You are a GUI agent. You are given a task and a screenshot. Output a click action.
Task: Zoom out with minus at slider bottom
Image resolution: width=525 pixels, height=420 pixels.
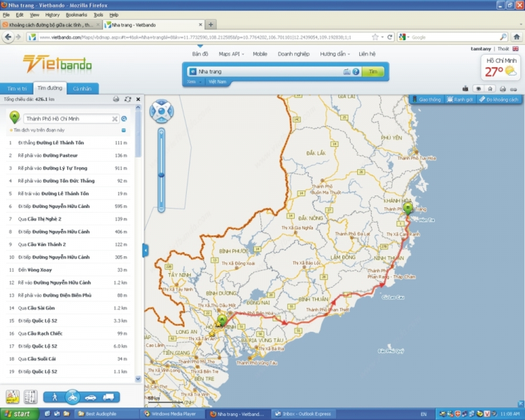162,209
